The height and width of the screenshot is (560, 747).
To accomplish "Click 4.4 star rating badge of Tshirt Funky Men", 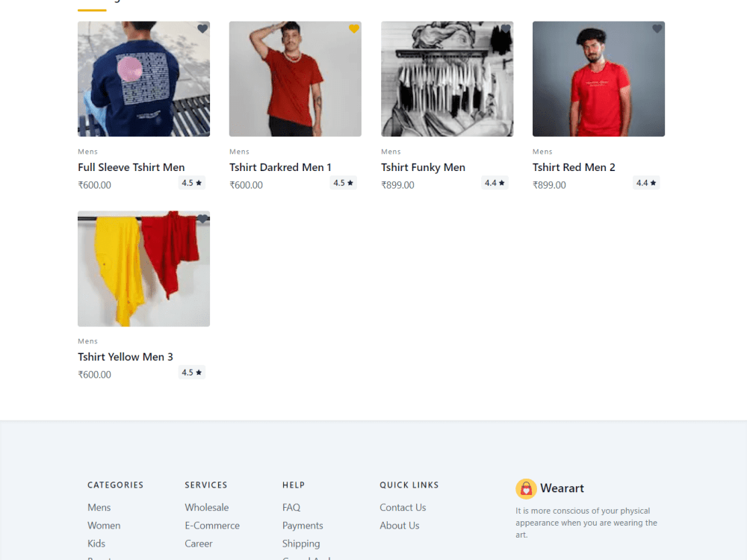I will tap(495, 183).
